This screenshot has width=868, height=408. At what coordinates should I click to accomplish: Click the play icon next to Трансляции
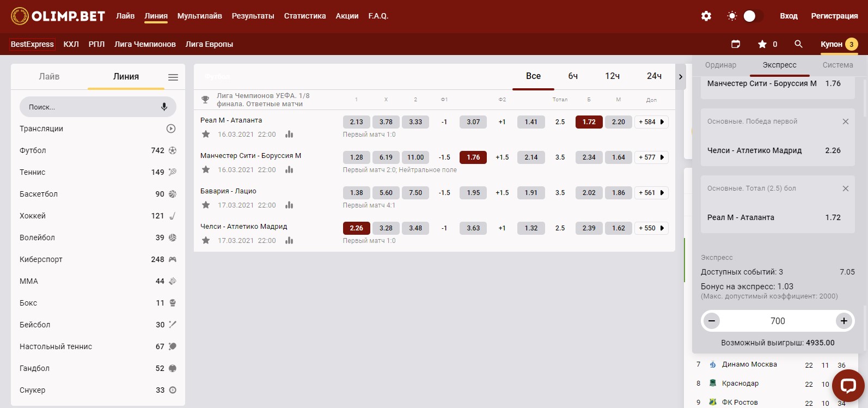pyautogui.click(x=171, y=129)
